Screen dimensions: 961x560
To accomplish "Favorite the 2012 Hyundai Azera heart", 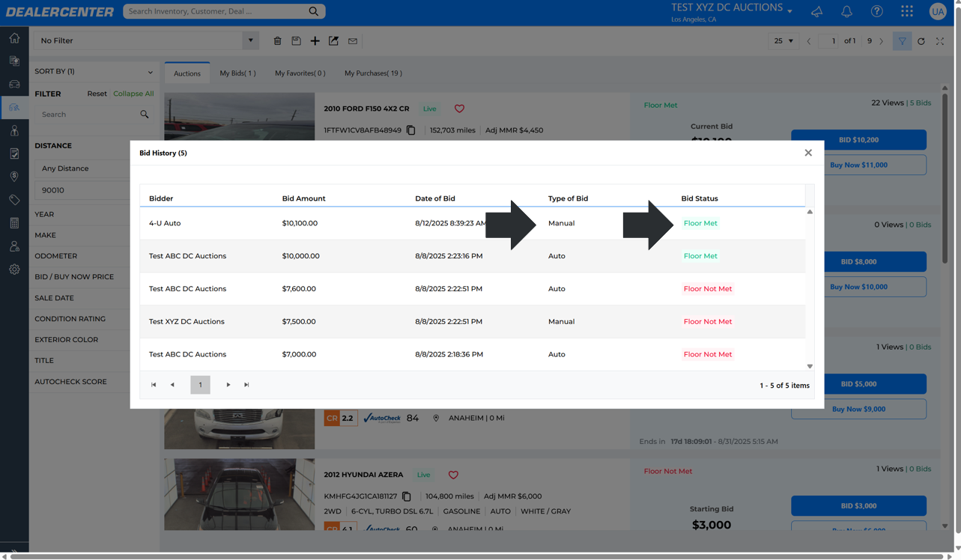I will point(453,475).
